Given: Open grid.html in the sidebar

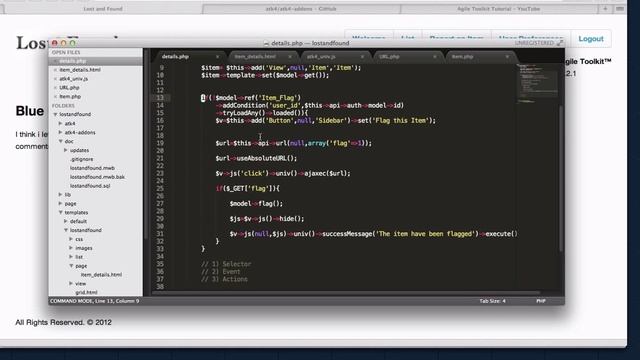Looking at the screenshot, I should click(x=86, y=292).
